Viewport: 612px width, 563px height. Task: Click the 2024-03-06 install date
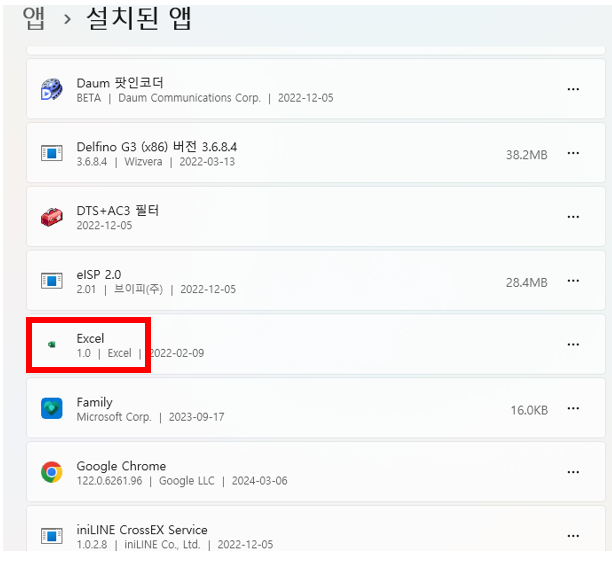click(260, 481)
